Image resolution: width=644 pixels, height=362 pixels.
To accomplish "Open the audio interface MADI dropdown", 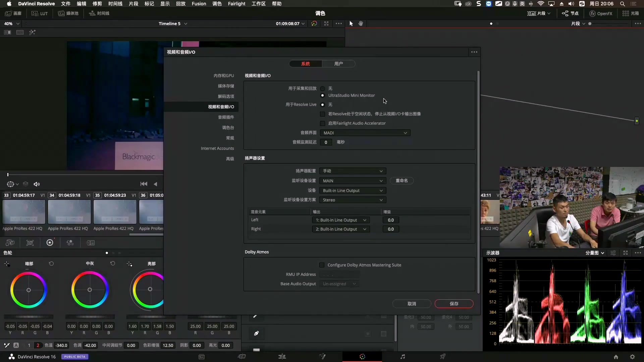I will pos(365,133).
